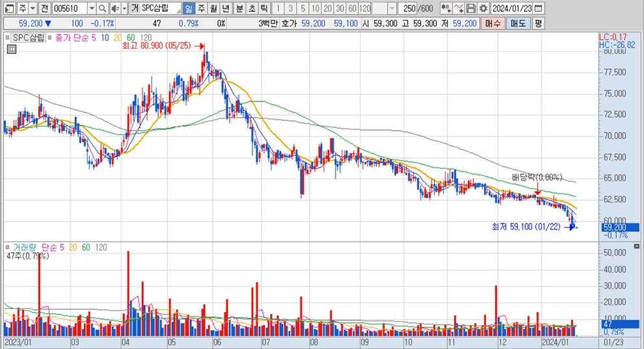The height and width of the screenshot is (349, 644).
Task: Open the calendar date picker icon
Action: pyautogui.click(x=539, y=8)
